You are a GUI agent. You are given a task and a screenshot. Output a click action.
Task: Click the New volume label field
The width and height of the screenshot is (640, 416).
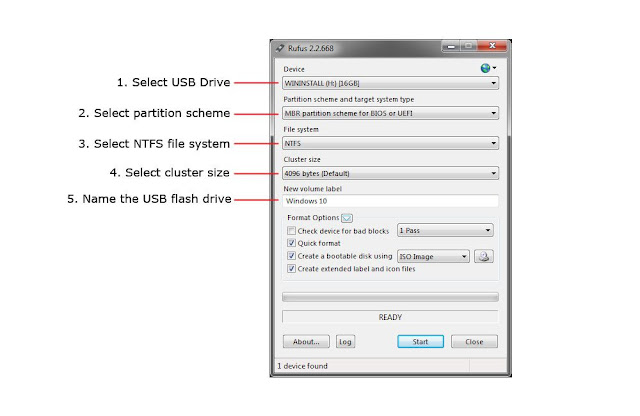pos(390,201)
